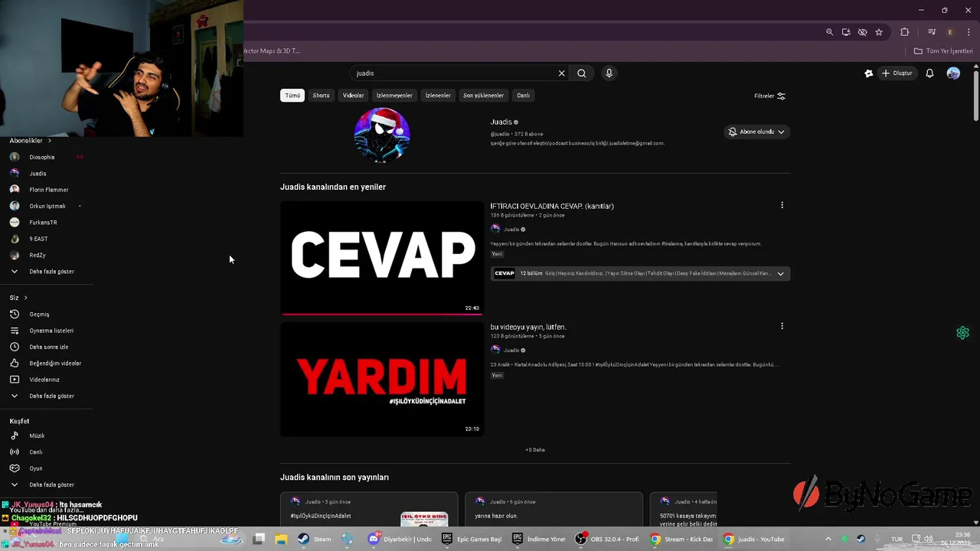Open OBS 32.0.4 taskbar item
The width and height of the screenshot is (980, 551).
[606, 539]
